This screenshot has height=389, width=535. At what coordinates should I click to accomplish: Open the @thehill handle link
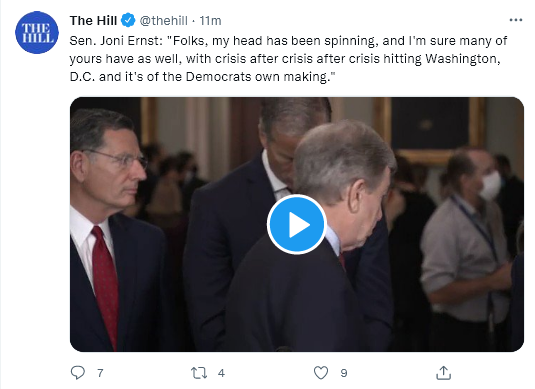click(x=163, y=20)
